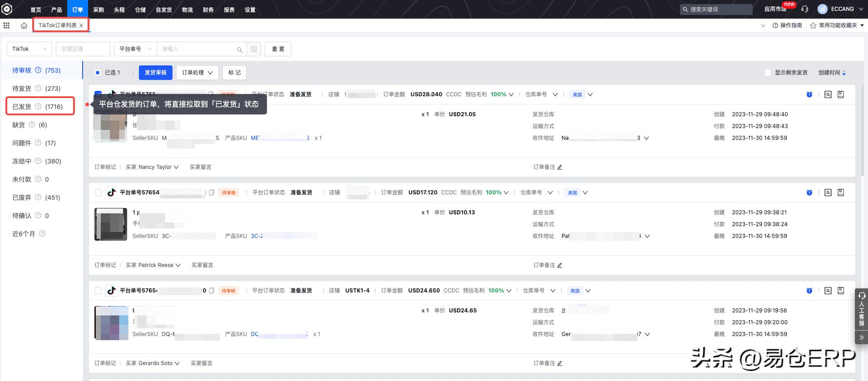868x381 pixels.
Task: Expand buyer Patrick Reese details
Action: click(x=178, y=265)
